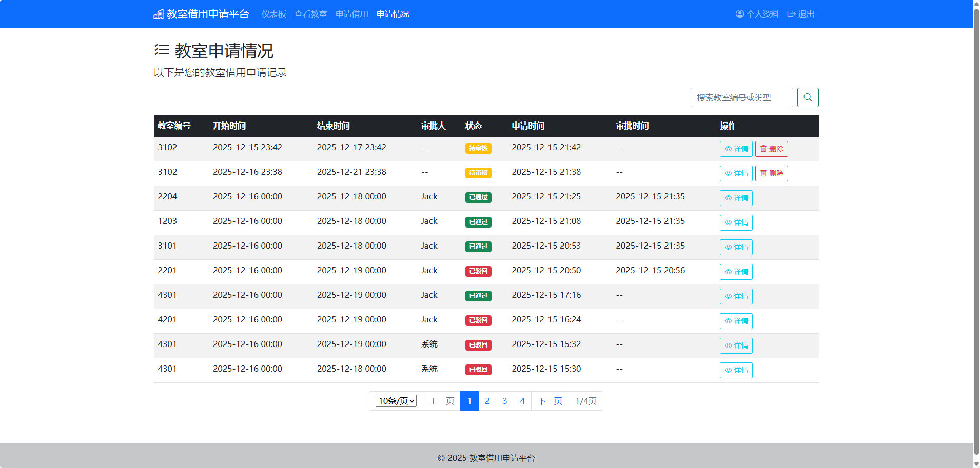Click approver 系统 in 15:32 row
Viewport: 980px width, 468px height.
click(429, 344)
